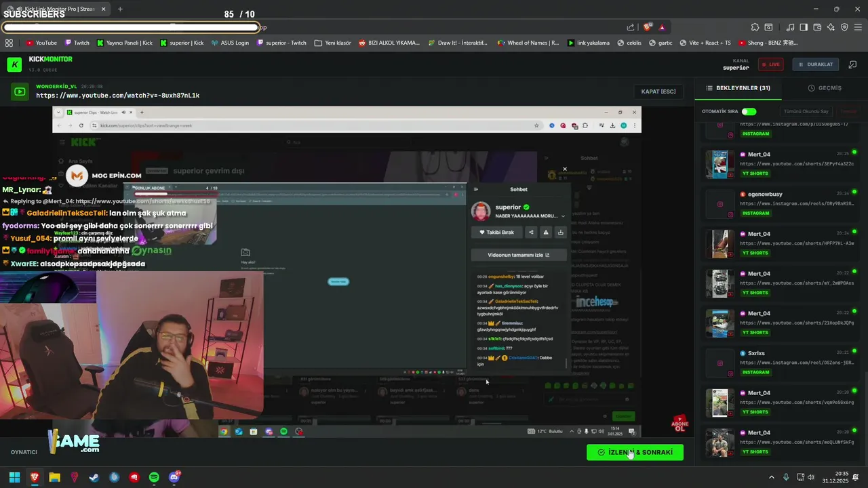Open the music note playlist icon

point(790,27)
